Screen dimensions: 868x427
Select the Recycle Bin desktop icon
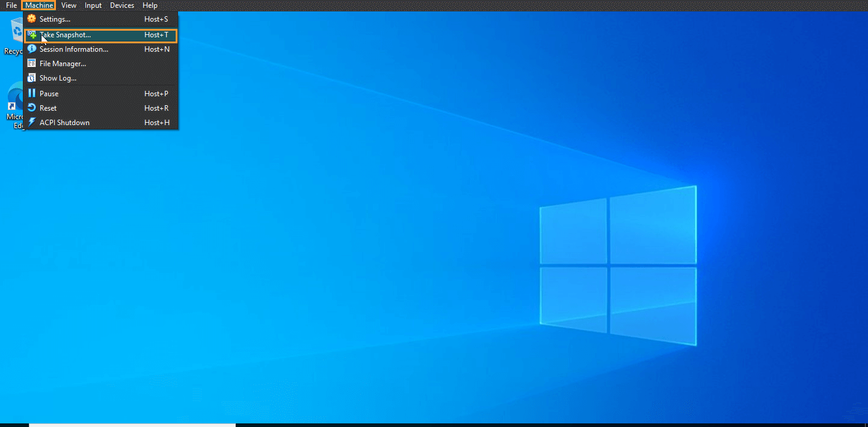(13, 35)
